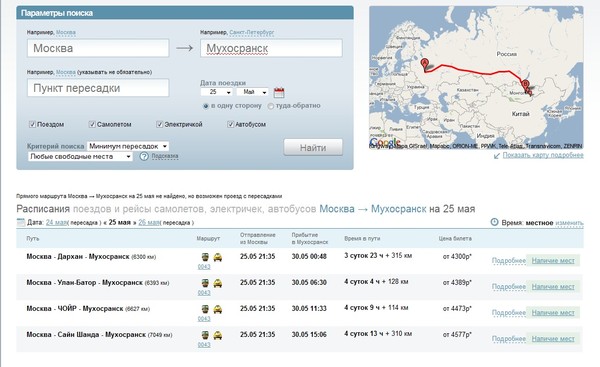Viewport: 600px width, 367px height.
Task: Click the taxi icon in ЧОЙР route
Action: point(218,309)
